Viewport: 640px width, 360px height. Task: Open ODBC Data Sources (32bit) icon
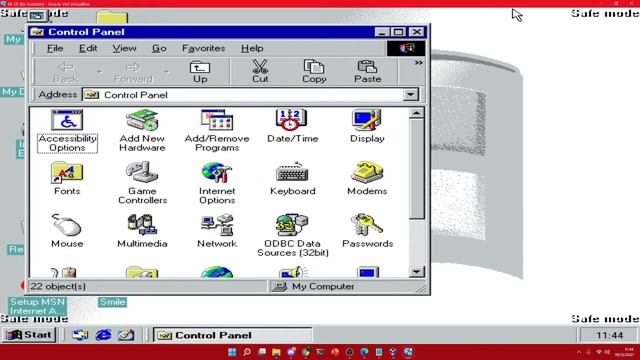[x=292, y=236]
